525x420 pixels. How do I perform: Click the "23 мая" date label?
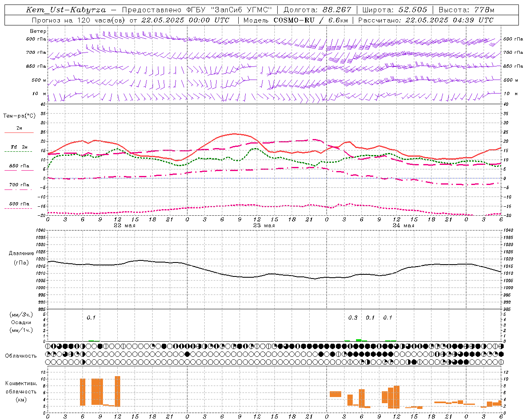click(x=264, y=226)
